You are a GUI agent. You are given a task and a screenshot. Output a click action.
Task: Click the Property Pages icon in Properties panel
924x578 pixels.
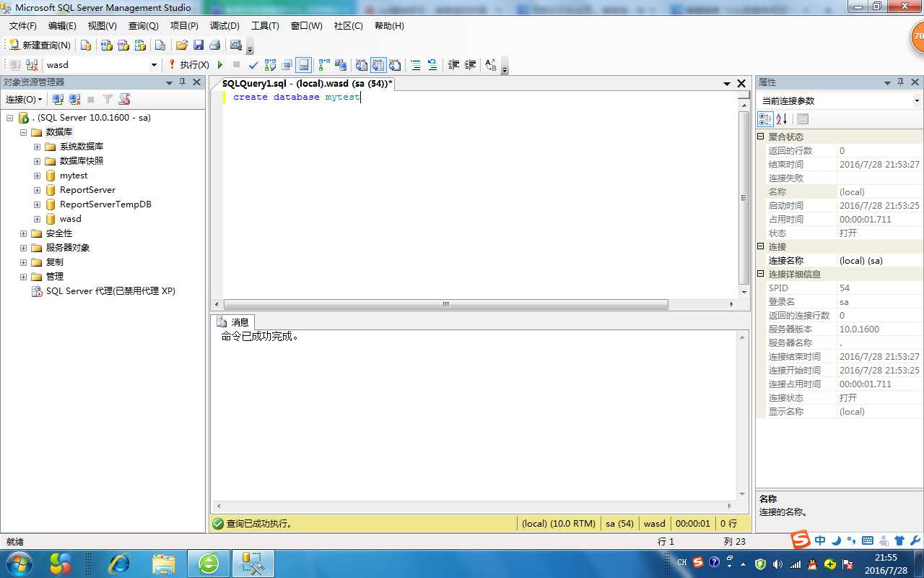click(803, 119)
